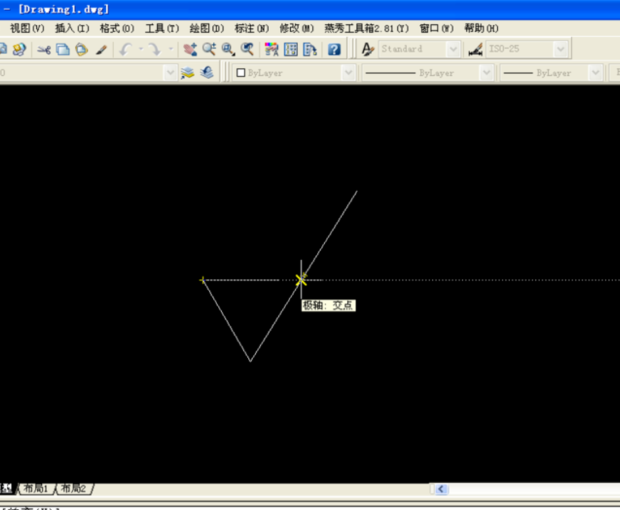620x510 pixels.
Task: Click the Zoom Previous icon
Action: click(x=248, y=49)
